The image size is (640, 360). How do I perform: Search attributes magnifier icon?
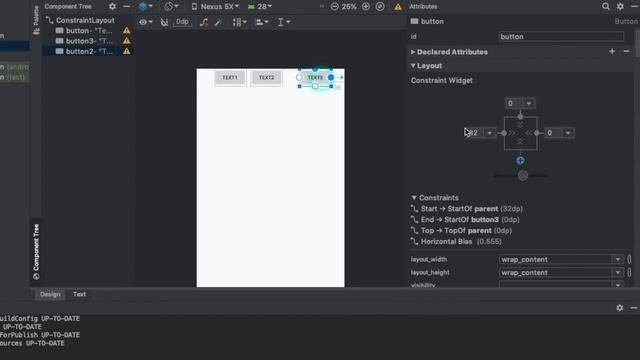pos(606,7)
